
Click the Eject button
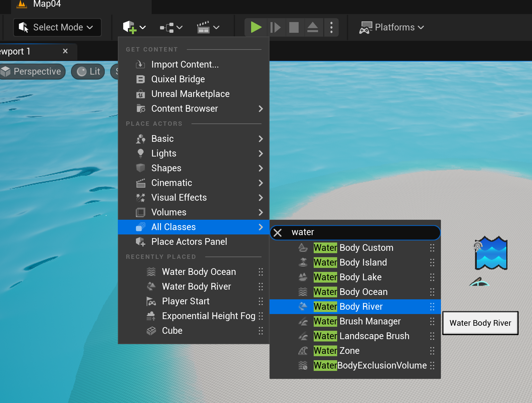(313, 27)
